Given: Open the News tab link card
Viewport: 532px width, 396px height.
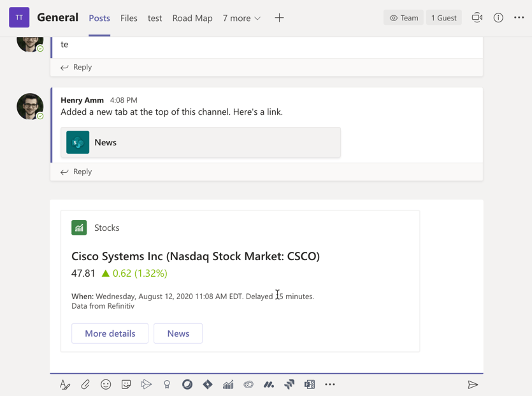Looking at the screenshot, I should (201, 142).
